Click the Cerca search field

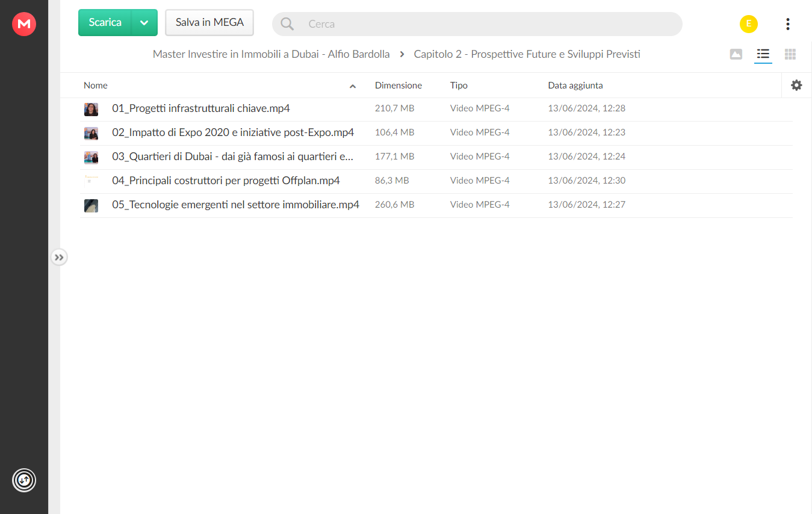(477, 24)
